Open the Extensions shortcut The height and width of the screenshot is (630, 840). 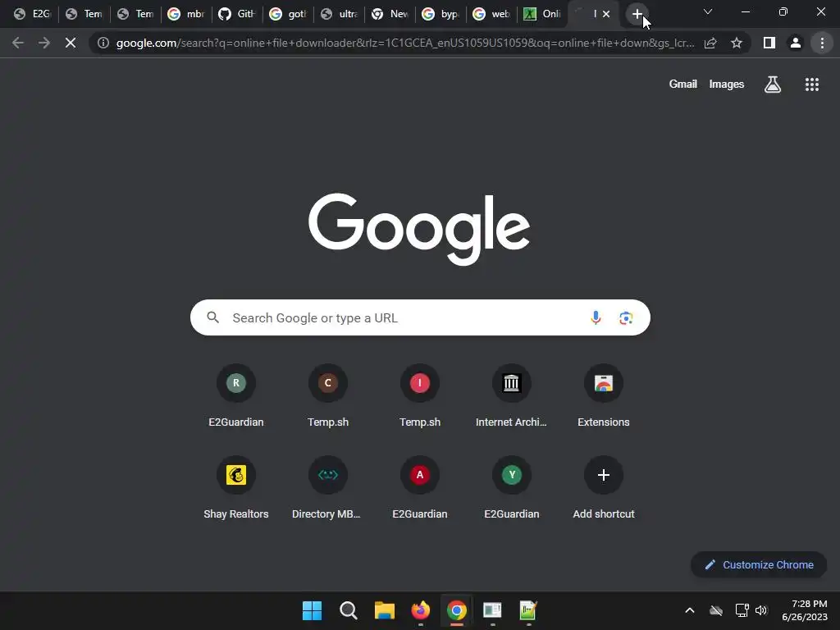(603, 396)
